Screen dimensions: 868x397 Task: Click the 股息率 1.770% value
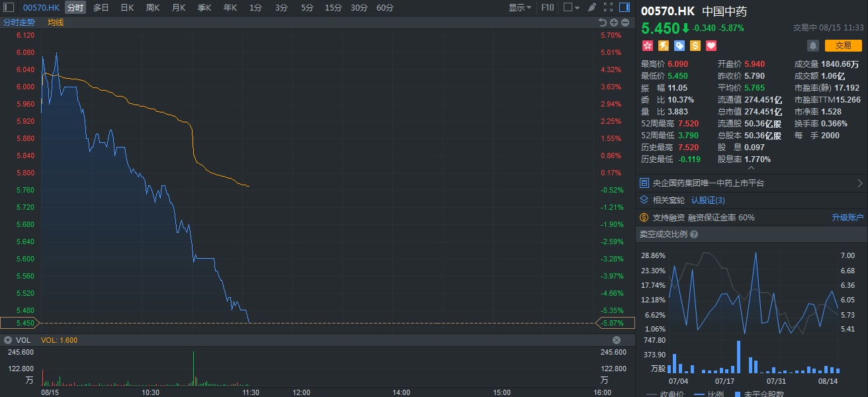click(x=758, y=159)
